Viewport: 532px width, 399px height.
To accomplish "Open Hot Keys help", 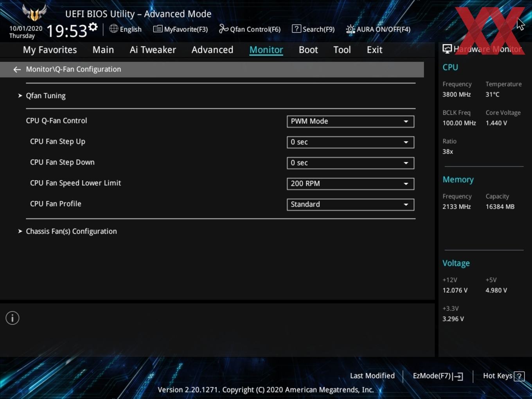I will tap(503, 376).
